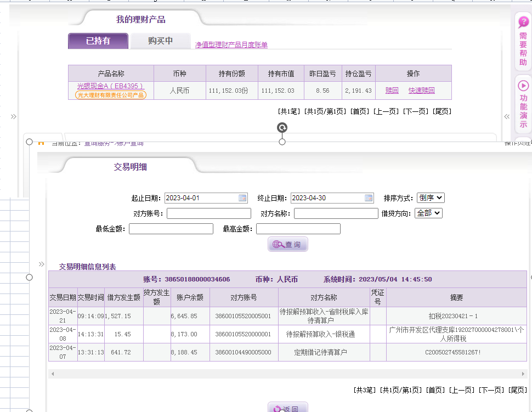The width and height of the screenshot is (532, 412).
Task: Switch to the 购买中 tab
Action: tap(161, 41)
